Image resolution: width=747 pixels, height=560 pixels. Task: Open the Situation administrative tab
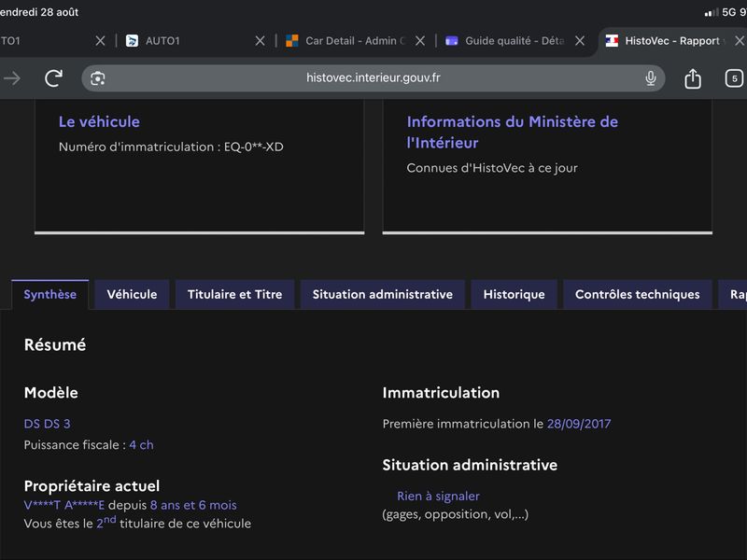[x=383, y=294]
